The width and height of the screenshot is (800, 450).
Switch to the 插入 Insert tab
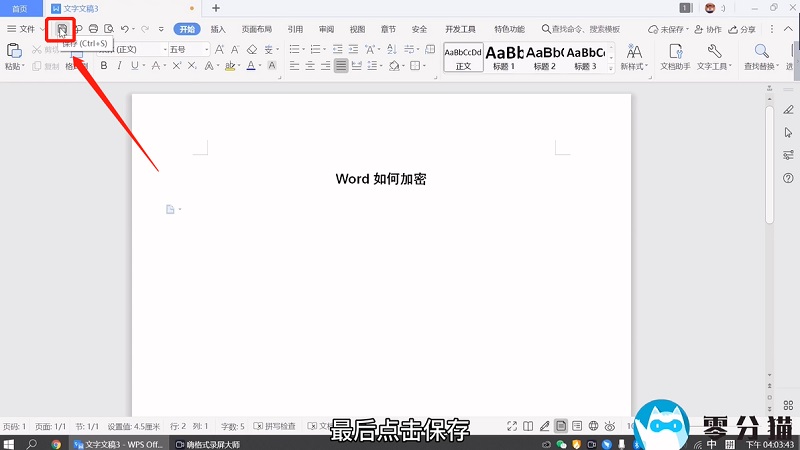coord(217,30)
